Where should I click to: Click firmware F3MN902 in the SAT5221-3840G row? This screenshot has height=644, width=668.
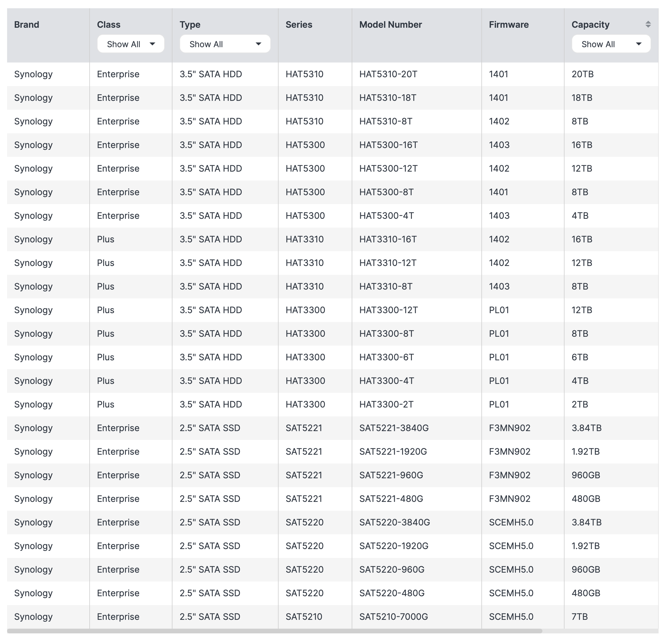[x=509, y=428]
